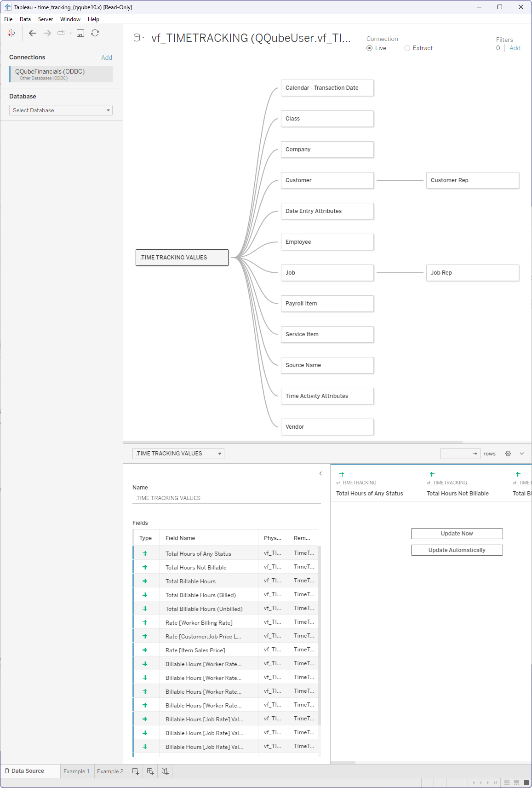Go back with the back arrow
Viewport: 532px width, 788px height.
coord(32,33)
